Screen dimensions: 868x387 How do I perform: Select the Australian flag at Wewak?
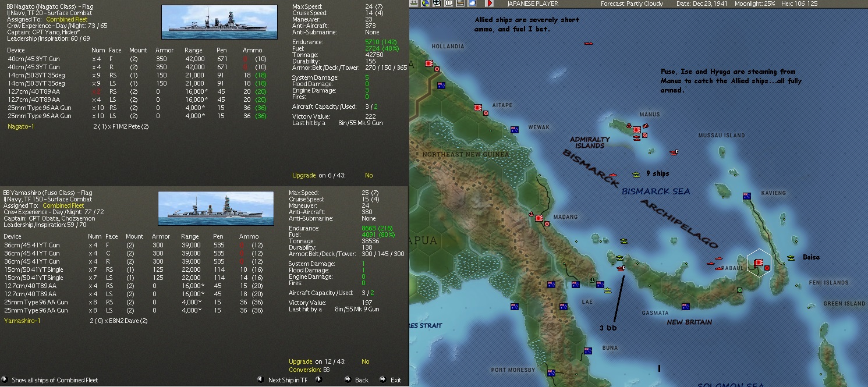tap(514, 130)
